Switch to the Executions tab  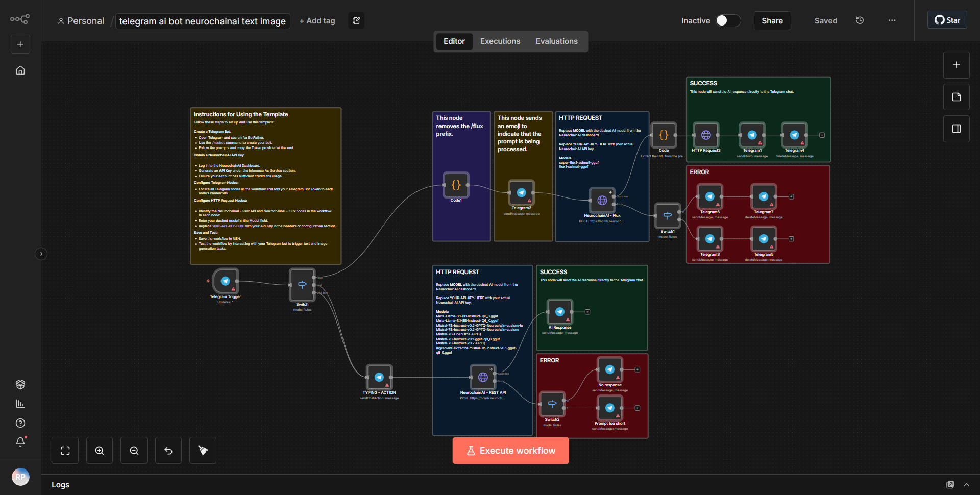click(500, 41)
